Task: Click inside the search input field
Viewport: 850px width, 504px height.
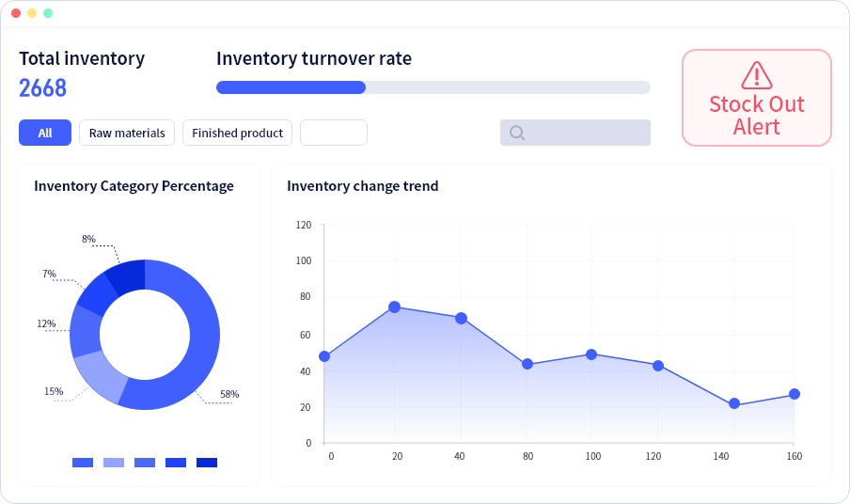Action: click(575, 133)
